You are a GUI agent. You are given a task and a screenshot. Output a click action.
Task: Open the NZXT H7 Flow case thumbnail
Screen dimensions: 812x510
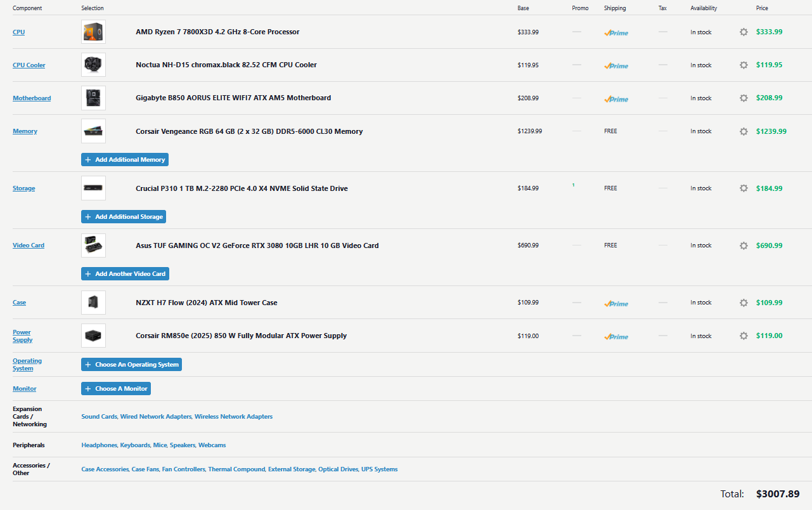[93, 303]
